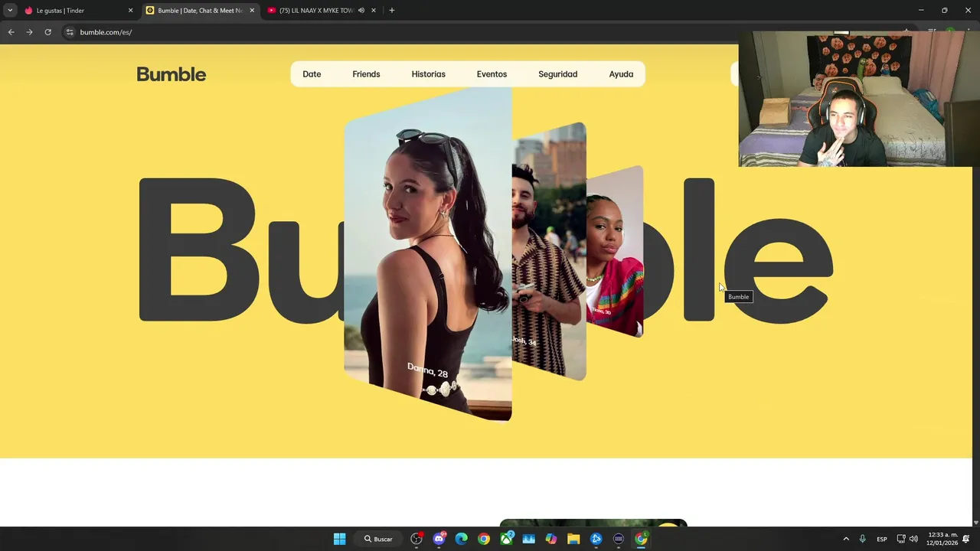
Task: Close the Tinder tab
Action: [130, 11]
